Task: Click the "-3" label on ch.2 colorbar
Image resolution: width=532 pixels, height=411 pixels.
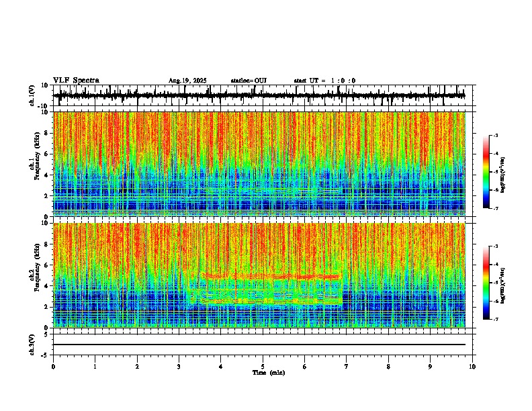Action: pos(496,246)
